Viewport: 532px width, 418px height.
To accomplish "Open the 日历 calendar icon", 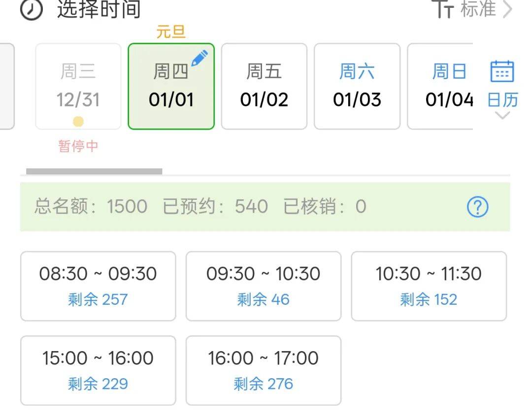I will [x=502, y=72].
